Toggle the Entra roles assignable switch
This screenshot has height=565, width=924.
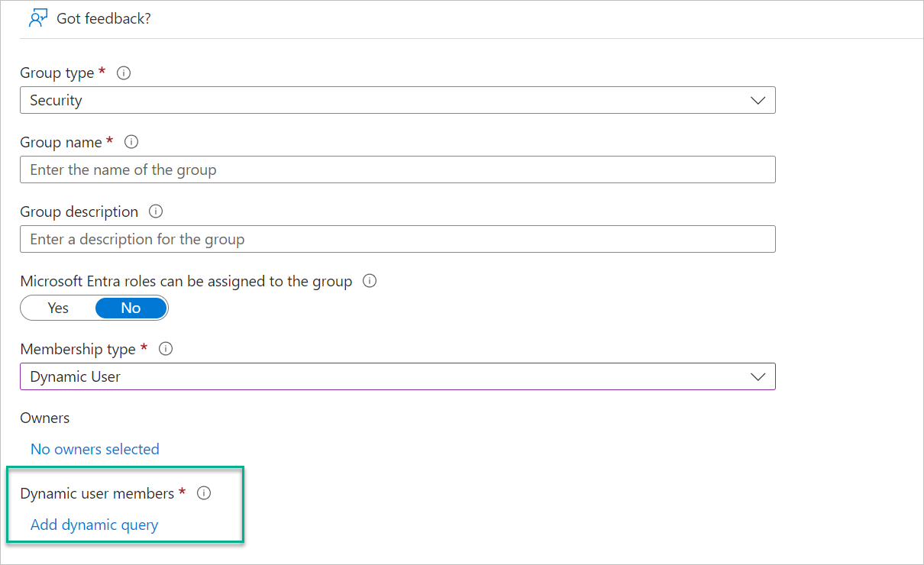click(x=94, y=308)
